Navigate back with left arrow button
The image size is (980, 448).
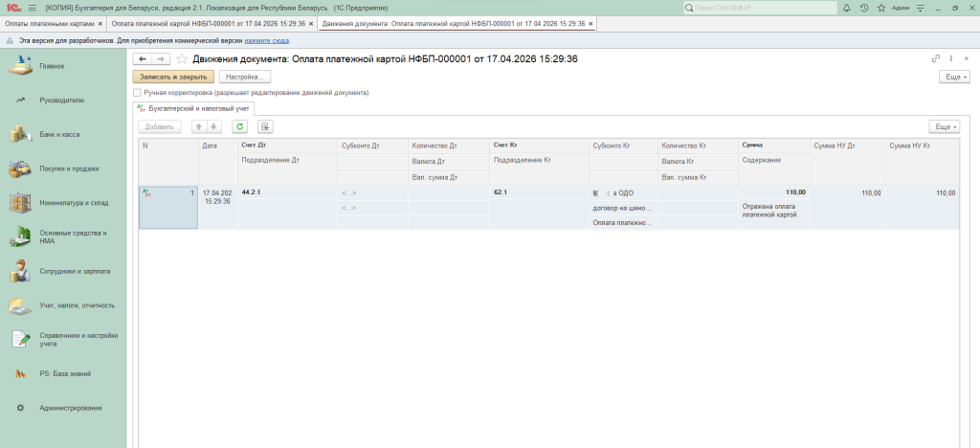tap(143, 59)
